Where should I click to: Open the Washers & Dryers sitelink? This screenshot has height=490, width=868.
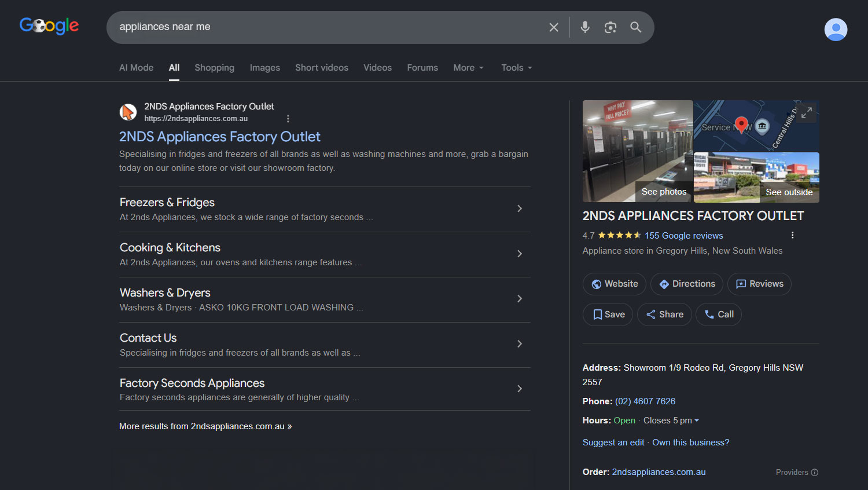(165, 292)
